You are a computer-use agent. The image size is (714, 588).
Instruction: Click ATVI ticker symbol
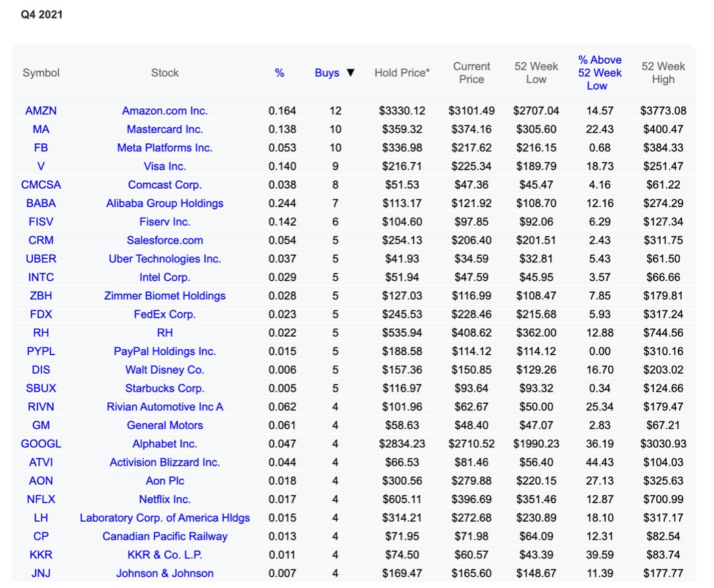coord(41,462)
